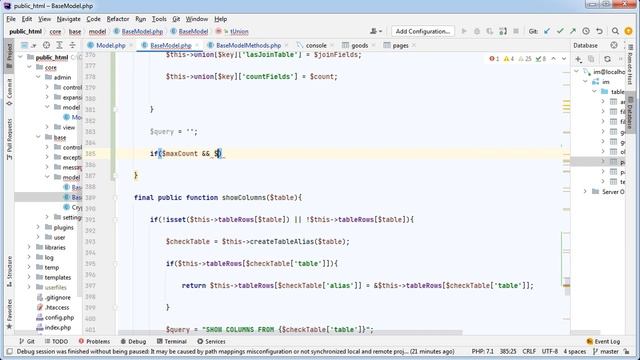This screenshot has height=360, width=640.
Task: Collapse the im@localhost database node
Action: click(x=577, y=71)
